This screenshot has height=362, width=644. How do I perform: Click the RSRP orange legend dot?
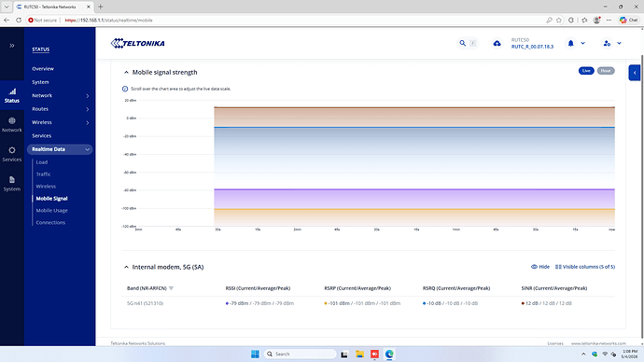[x=326, y=303]
